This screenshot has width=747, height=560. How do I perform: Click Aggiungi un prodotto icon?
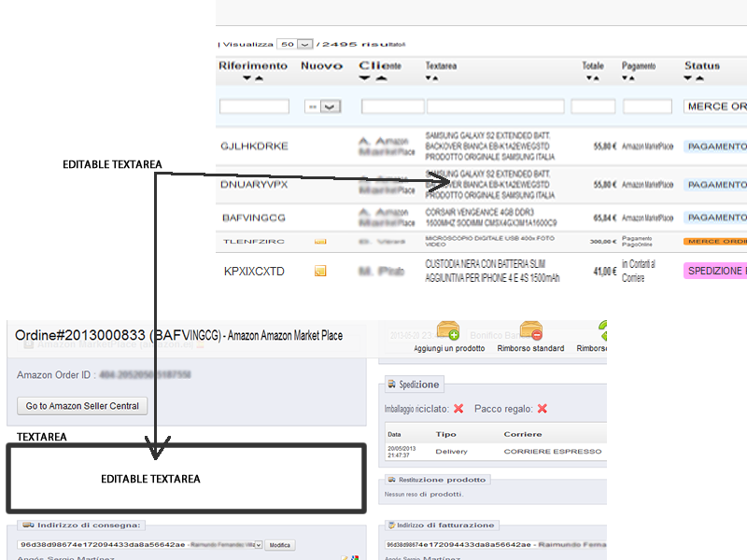pyautogui.click(x=448, y=330)
